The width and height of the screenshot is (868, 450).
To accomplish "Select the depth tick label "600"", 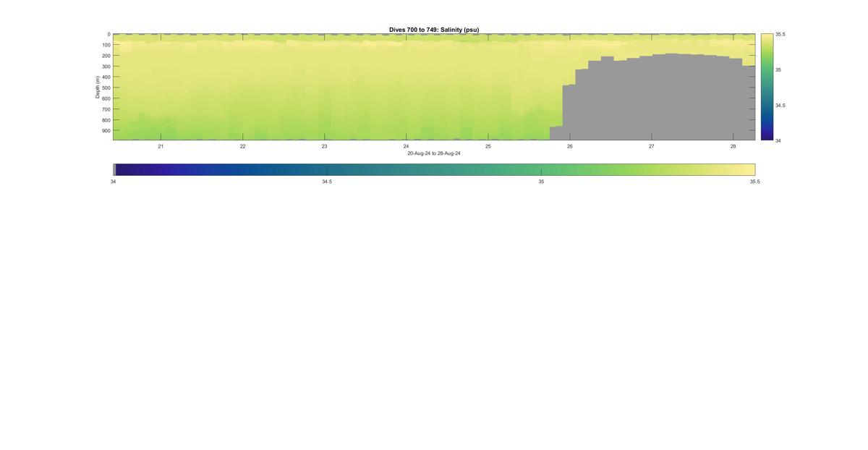I will tap(106, 98).
